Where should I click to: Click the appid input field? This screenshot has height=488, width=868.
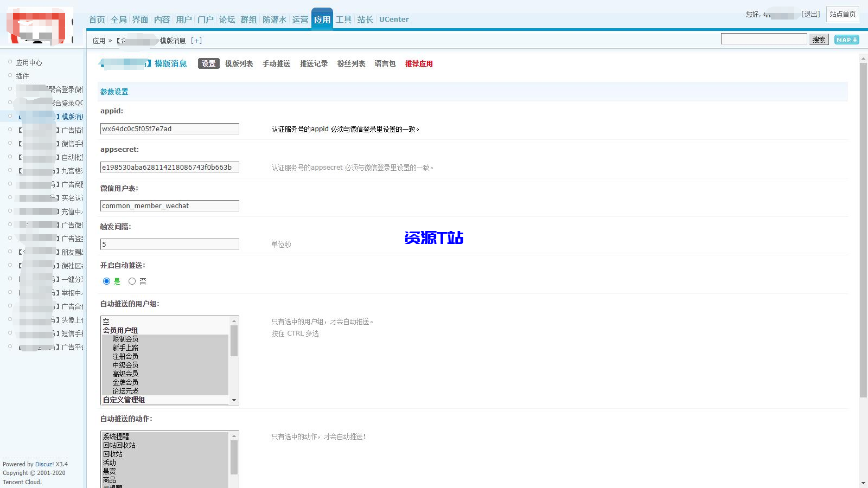pos(169,129)
